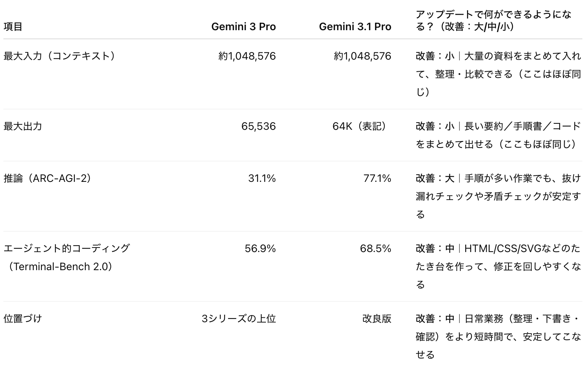The height and width of the screenshot is (366, 588).
Task: Click the 31.1% score cell
Action: tap(262, 178)
